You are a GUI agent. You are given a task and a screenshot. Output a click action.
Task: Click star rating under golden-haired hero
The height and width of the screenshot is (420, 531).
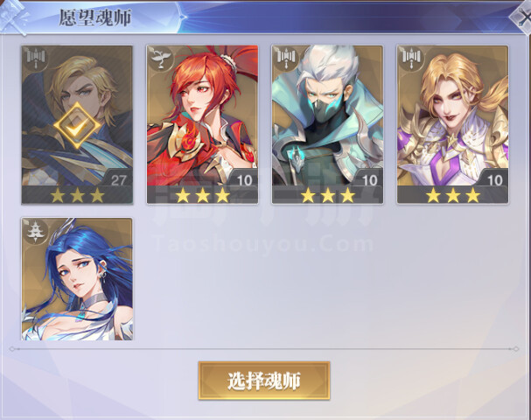(x=453, y=195)
